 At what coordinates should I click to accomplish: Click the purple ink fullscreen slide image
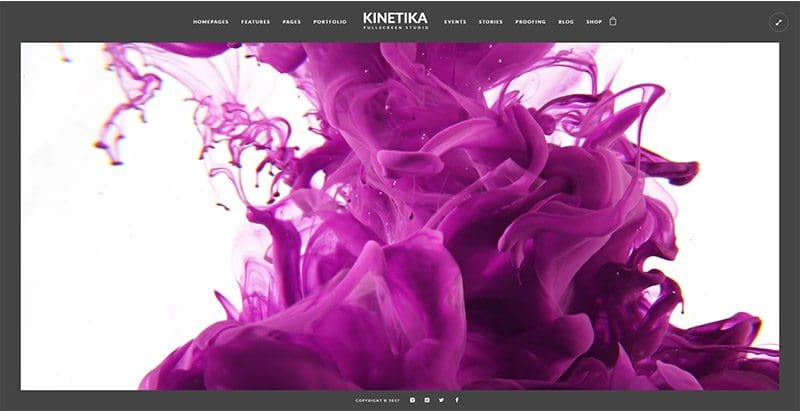(x=399, y=216)
